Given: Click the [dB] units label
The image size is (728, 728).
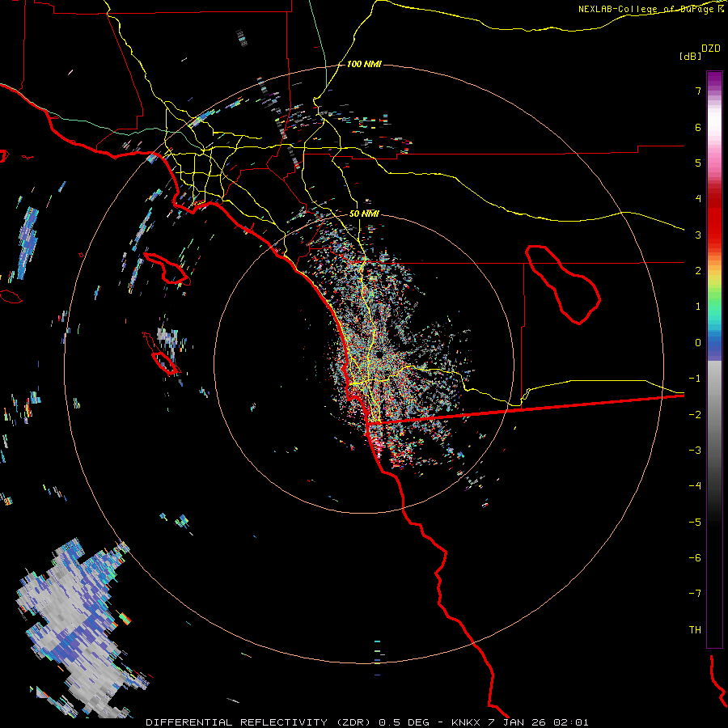Looking at the screenshot, I should click(691, 56).
